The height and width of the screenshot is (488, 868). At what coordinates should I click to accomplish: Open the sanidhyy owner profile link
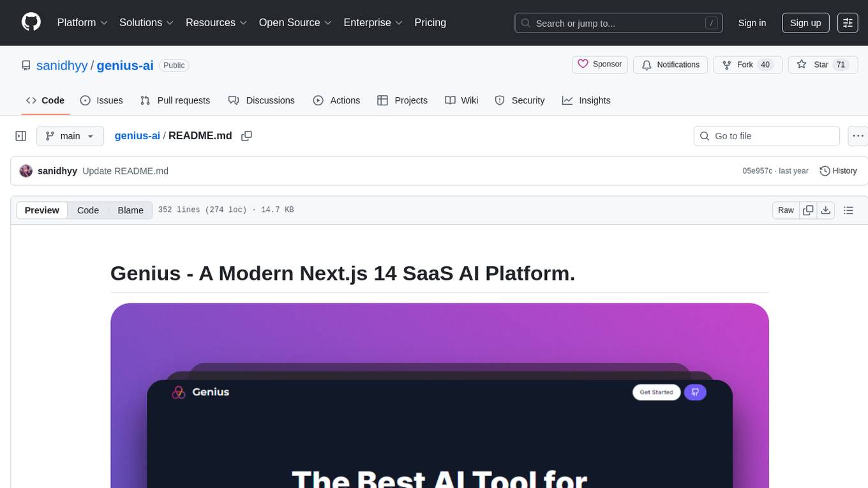pyautogui.click(x=62, y=65)
